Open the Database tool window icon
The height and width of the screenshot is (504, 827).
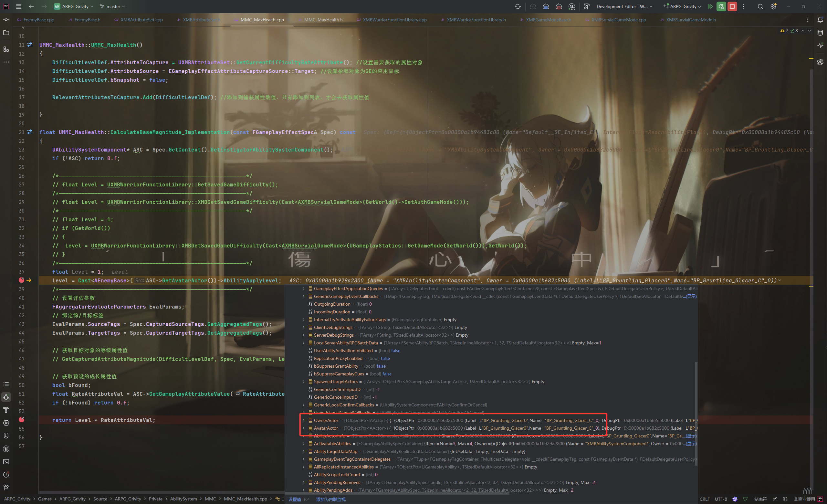(820, 33)
